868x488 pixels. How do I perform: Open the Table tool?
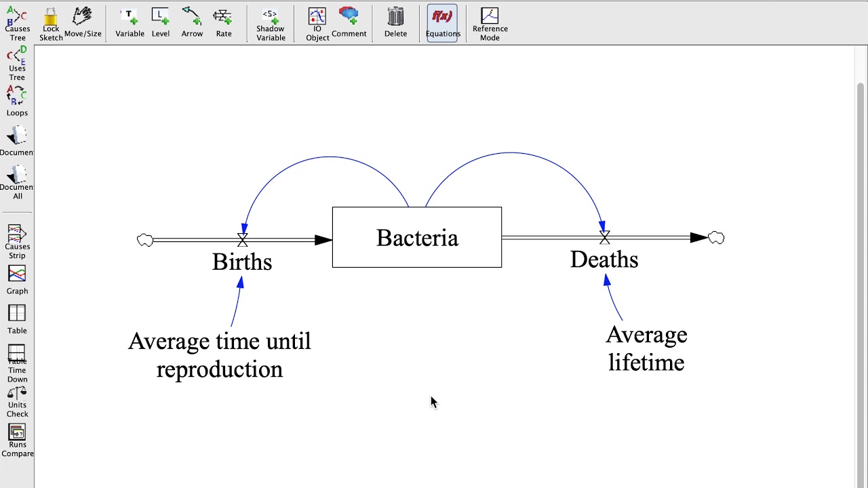17,320
